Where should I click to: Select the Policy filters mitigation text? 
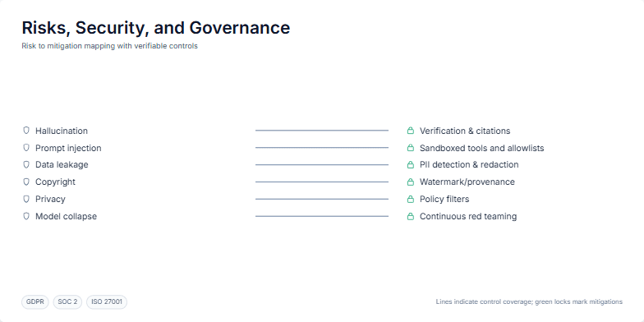[444, 199]
